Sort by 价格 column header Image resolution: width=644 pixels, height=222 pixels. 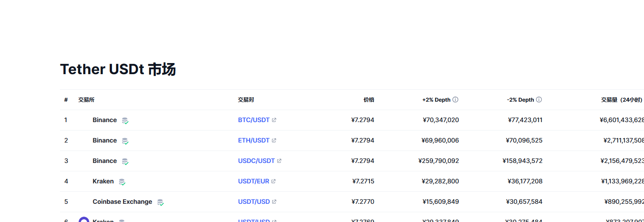369,100
